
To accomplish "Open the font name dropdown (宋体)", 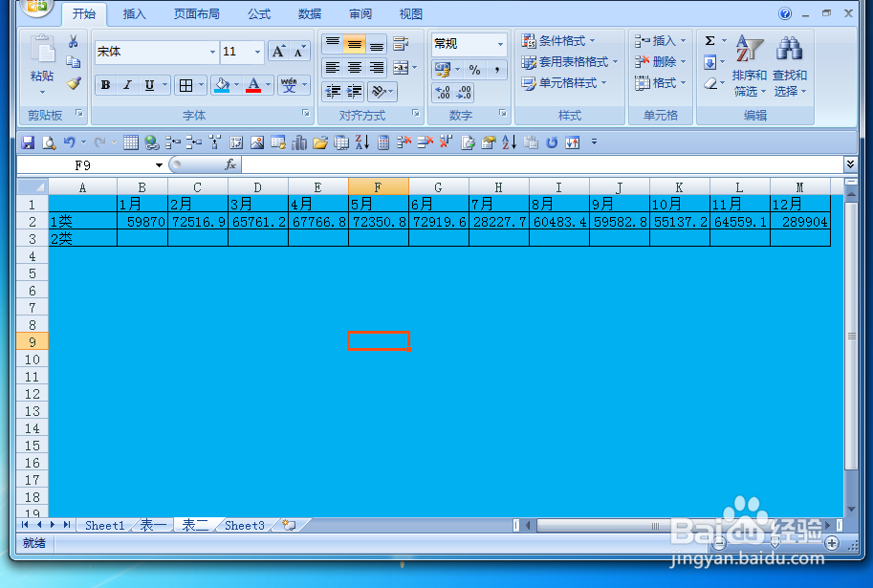I will (212, 52).
